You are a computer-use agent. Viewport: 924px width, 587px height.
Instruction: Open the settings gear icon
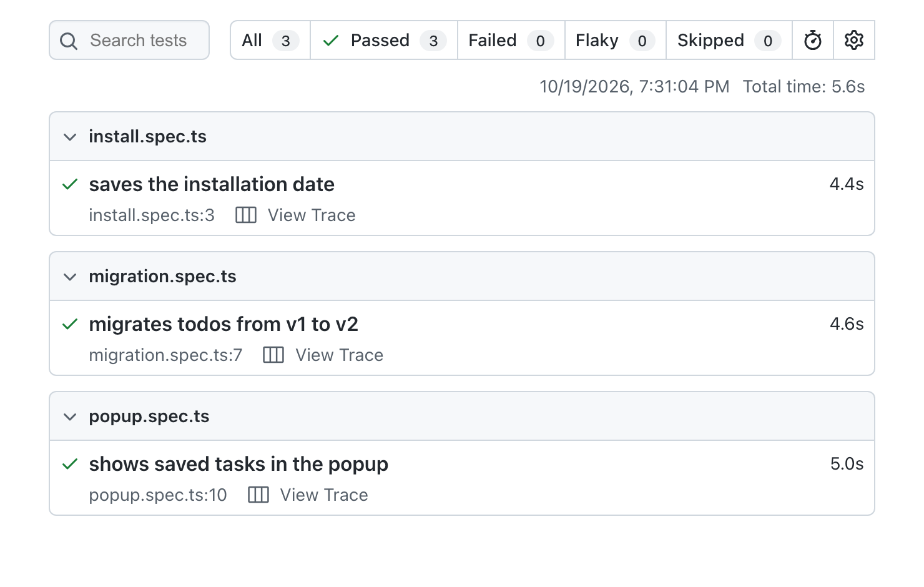853,41
